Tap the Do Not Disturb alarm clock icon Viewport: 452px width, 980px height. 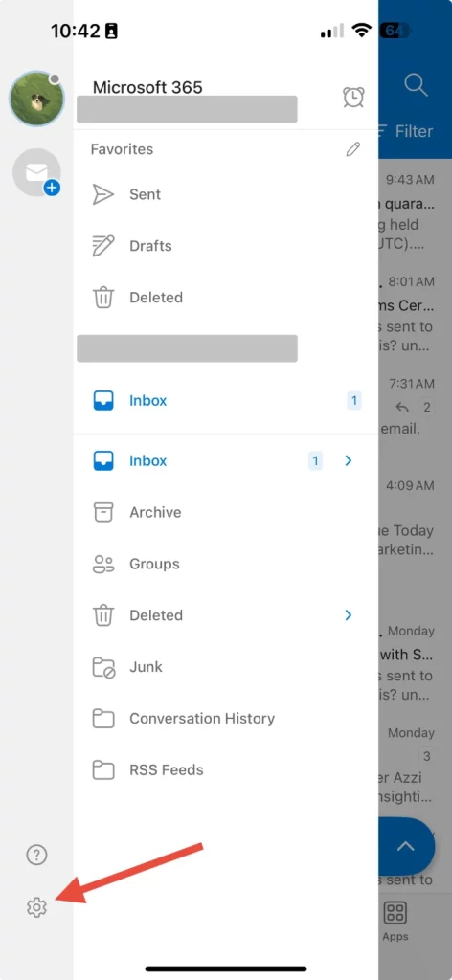tap(353, 97)
